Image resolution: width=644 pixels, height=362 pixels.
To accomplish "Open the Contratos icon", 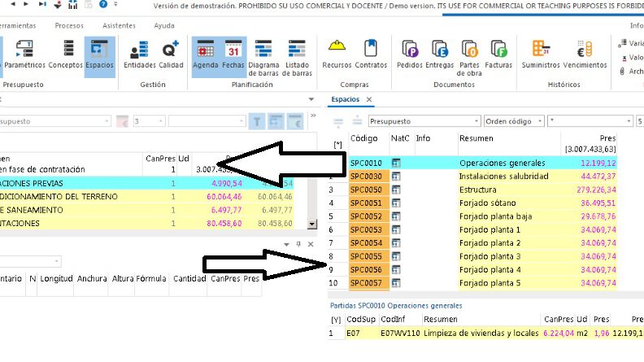I will click(372, 55).
